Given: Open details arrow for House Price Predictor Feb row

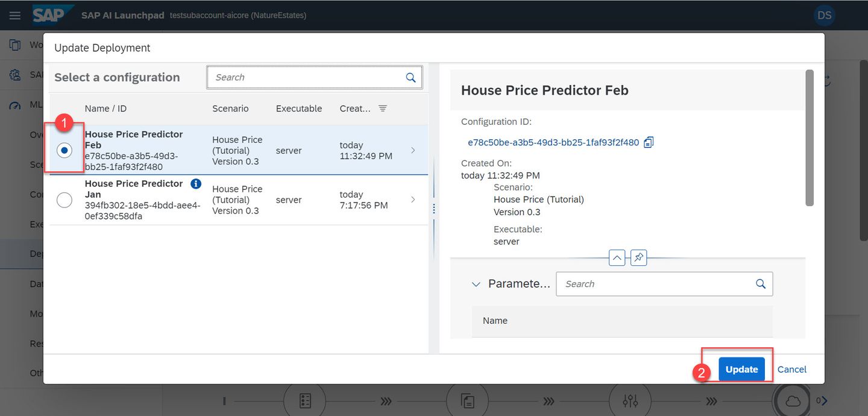Looking at the screenshot, I should 413,150.
